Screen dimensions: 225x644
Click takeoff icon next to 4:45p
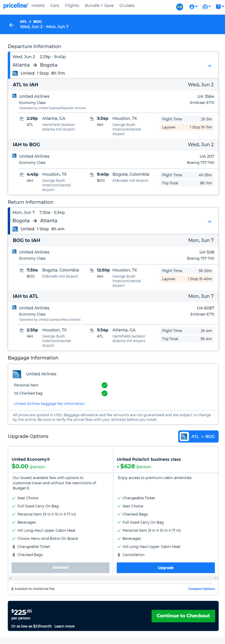[x=22, y=174]
